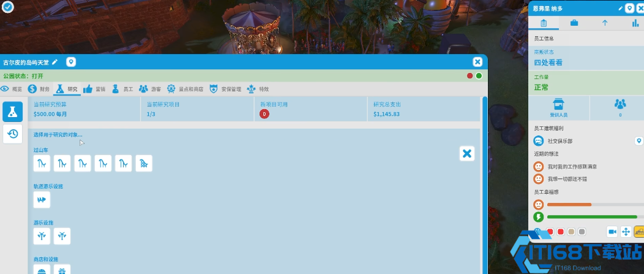Switch to the 员工 staff tab

click(122, 89)
